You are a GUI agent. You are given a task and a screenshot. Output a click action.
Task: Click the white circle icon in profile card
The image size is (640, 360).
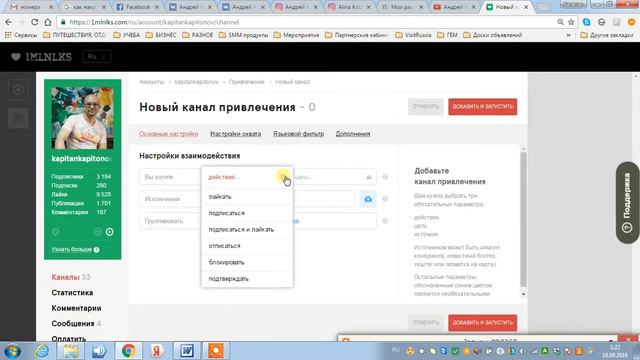[x=110, y=232]
